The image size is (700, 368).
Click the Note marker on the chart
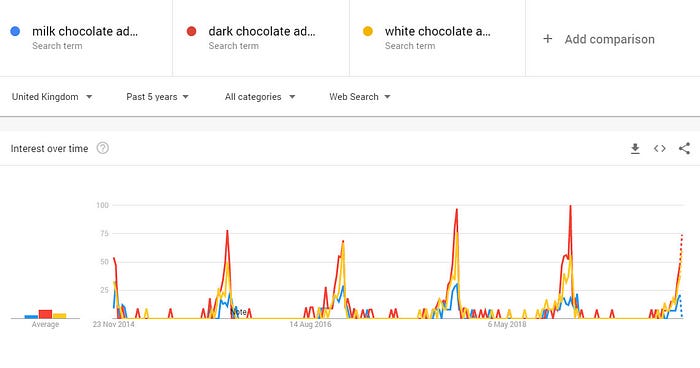click(239, 312)
